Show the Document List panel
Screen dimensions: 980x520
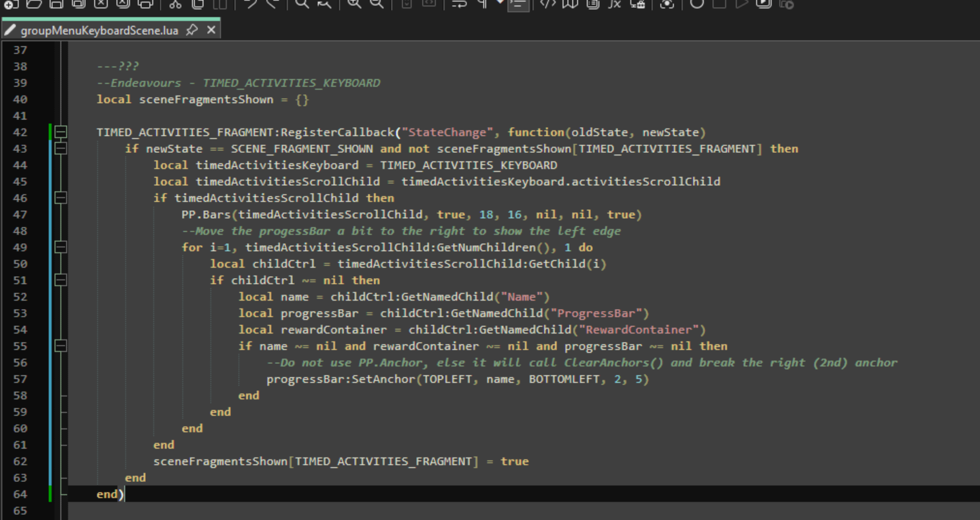click(592, 3)
